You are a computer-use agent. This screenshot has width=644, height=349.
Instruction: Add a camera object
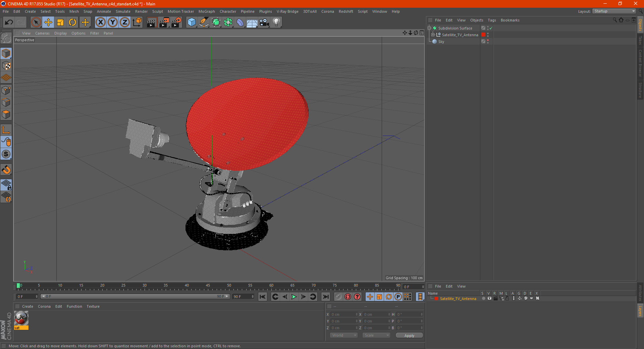coord(264,22)
